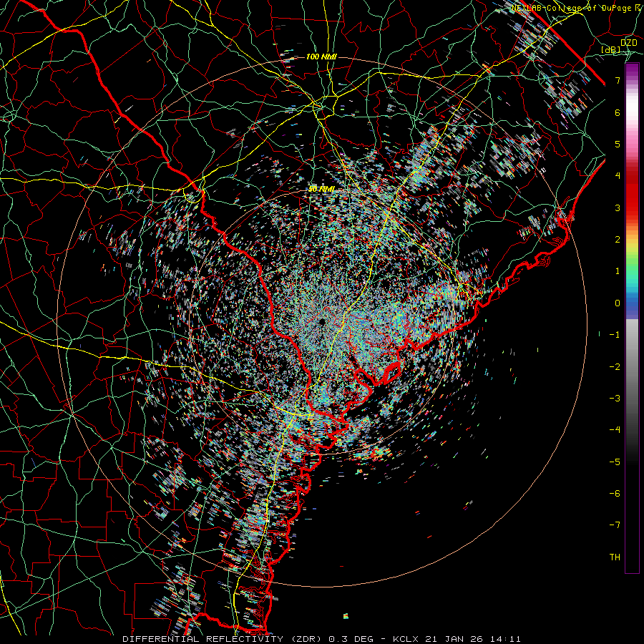Click the legend value 6

coord(618,112)
